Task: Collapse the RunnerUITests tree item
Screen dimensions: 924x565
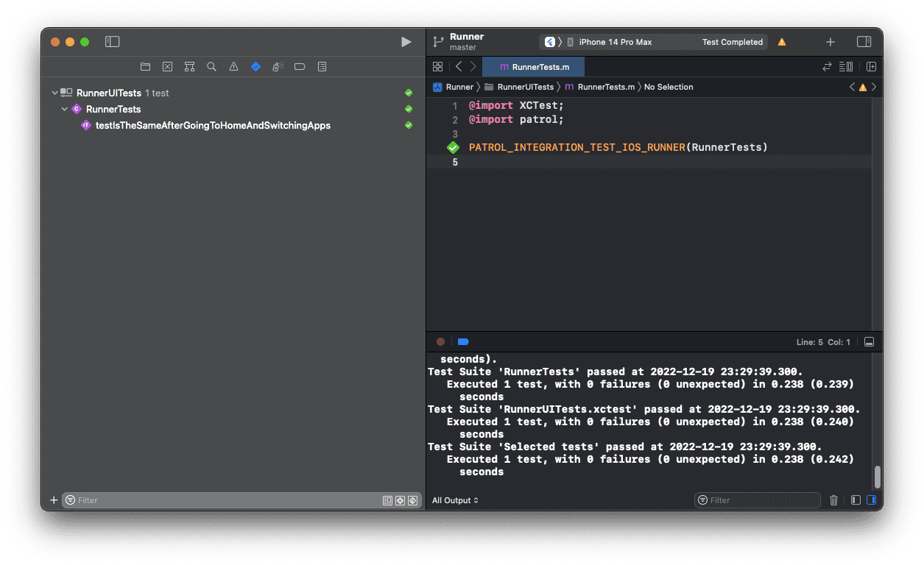Action: pos(54,93)
